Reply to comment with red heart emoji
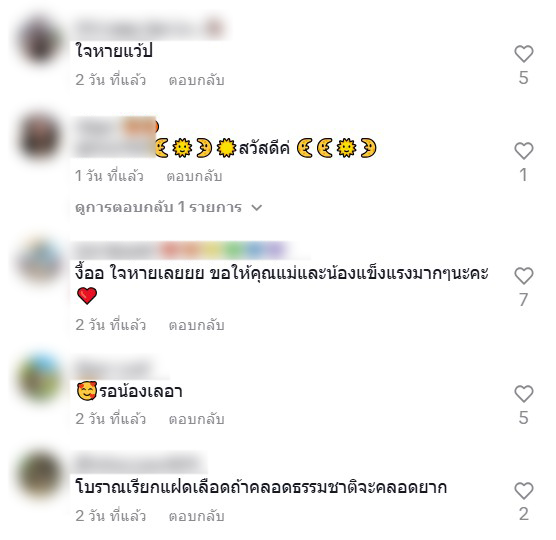Image resolution: width=556 pixels, height=540 pixels. click(x=196, y=325)
